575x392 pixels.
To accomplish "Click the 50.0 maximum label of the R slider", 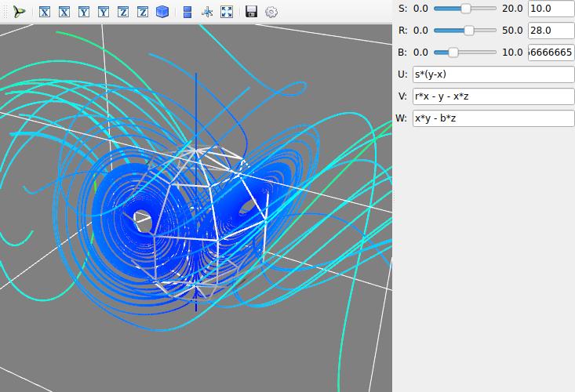I will [512, 31].
